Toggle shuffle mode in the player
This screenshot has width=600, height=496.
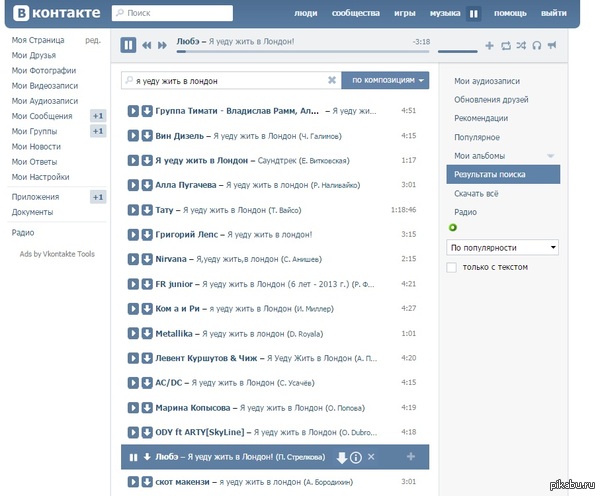click(x=521, y=46)
